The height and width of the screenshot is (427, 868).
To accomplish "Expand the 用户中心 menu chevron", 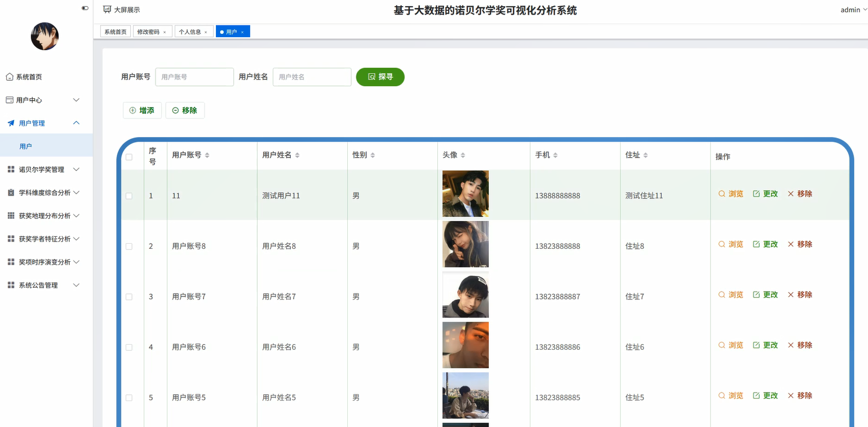I will click(77, 100).
